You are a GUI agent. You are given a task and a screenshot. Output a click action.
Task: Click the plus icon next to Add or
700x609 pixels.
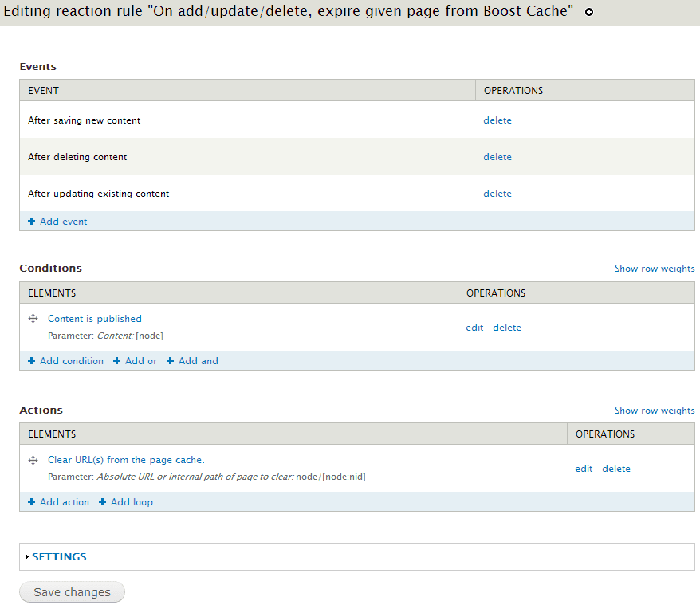tap(117, 360)
